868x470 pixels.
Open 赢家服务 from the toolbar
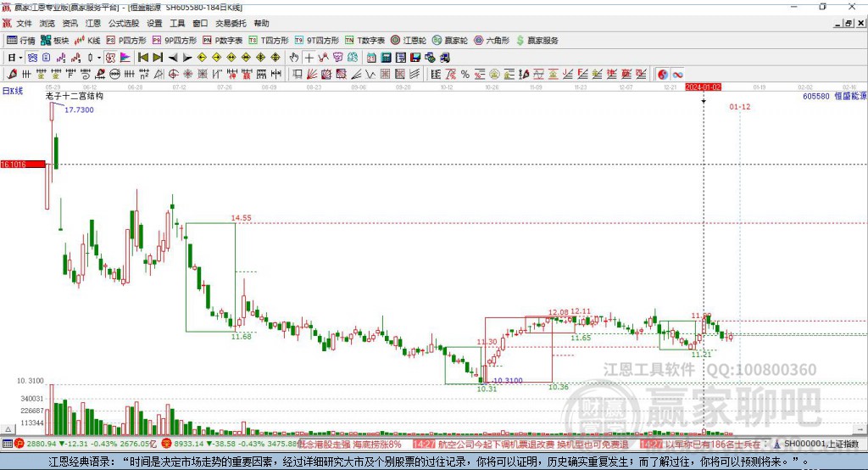coord(537,41)
